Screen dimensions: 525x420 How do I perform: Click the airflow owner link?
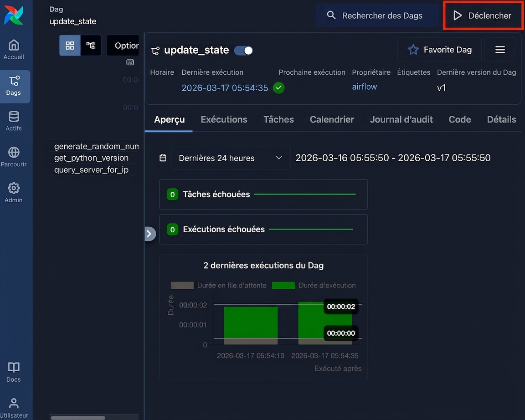point(364,87)
